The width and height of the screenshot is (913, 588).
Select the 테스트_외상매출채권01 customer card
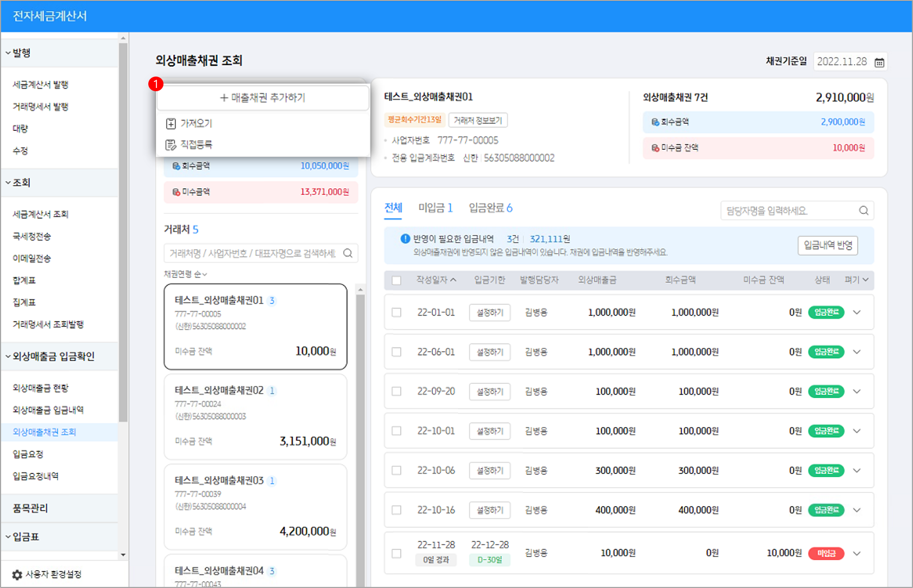tap(255, 327)
